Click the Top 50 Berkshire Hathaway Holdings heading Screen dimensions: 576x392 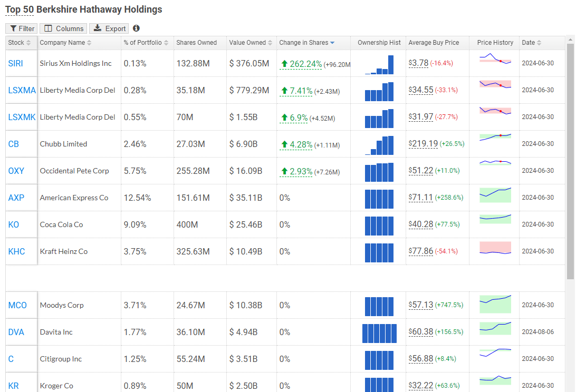click(x=84, y=9)
